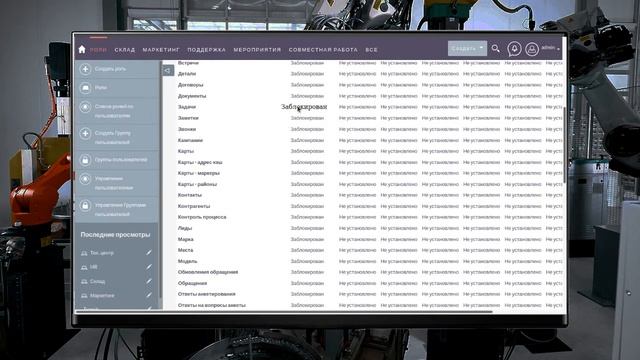640x360 pixels.
Task: Select the Заметки module row label
Action: [188, 118]
